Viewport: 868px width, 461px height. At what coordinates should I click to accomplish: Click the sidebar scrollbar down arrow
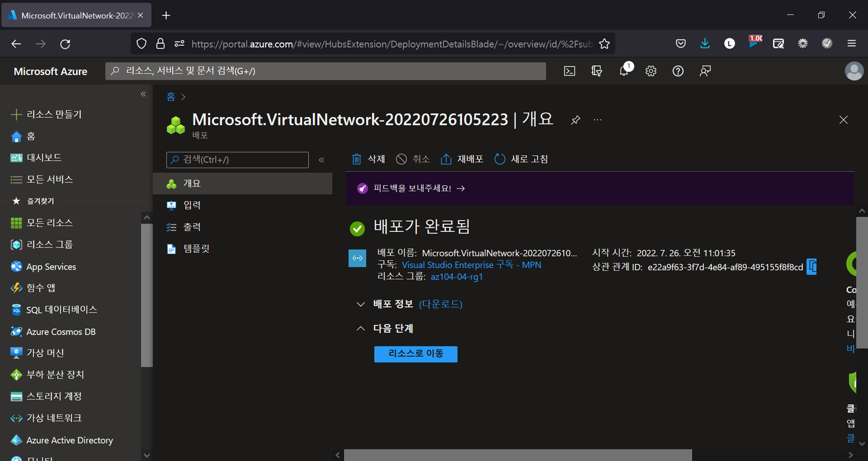point(147,455)
